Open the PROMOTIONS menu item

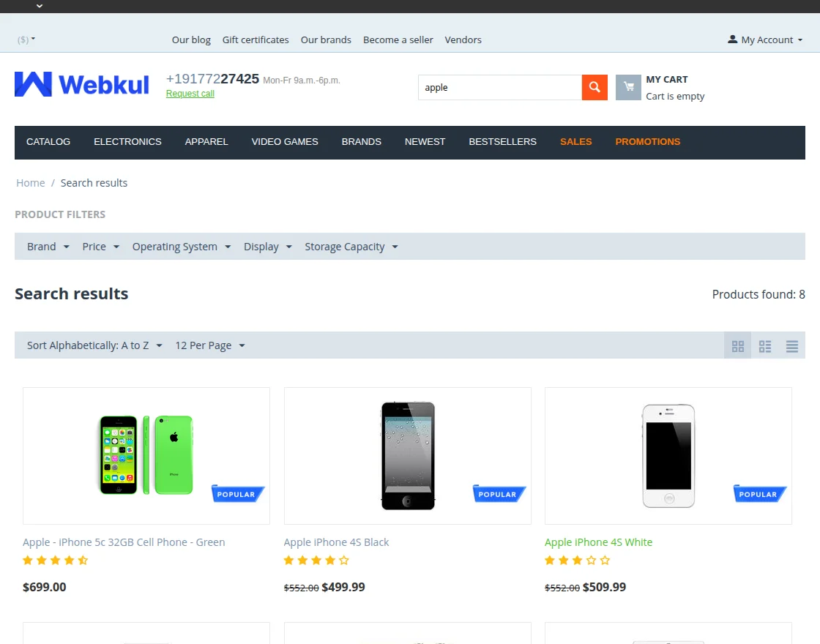point(647,142)
